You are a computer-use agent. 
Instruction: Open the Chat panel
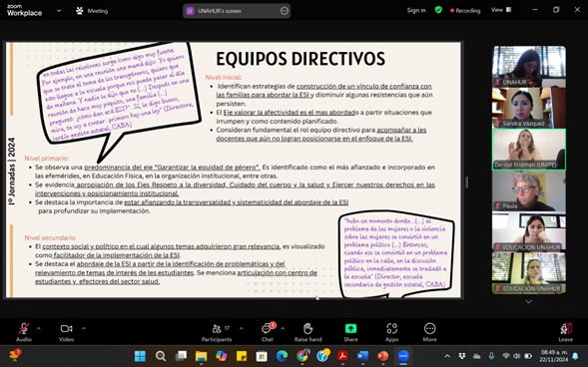268,332
